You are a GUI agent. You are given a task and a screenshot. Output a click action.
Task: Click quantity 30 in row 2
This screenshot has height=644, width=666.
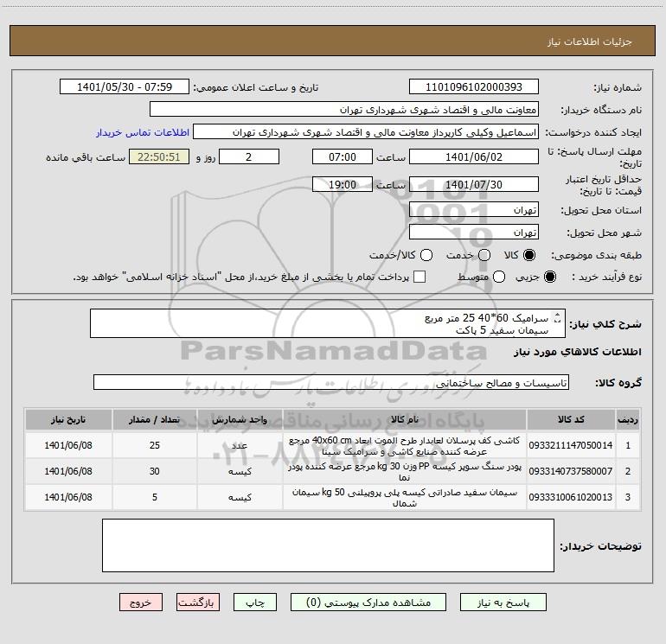(155, 471)
